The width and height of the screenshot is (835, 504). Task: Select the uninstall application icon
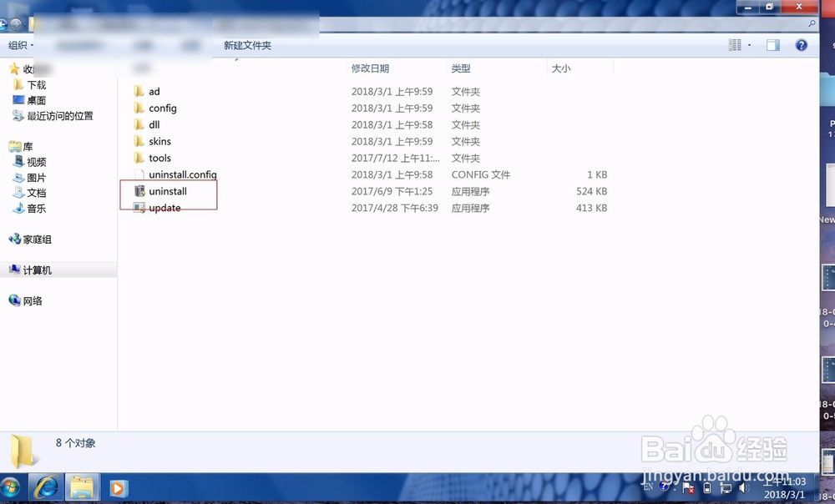point(139,191)
